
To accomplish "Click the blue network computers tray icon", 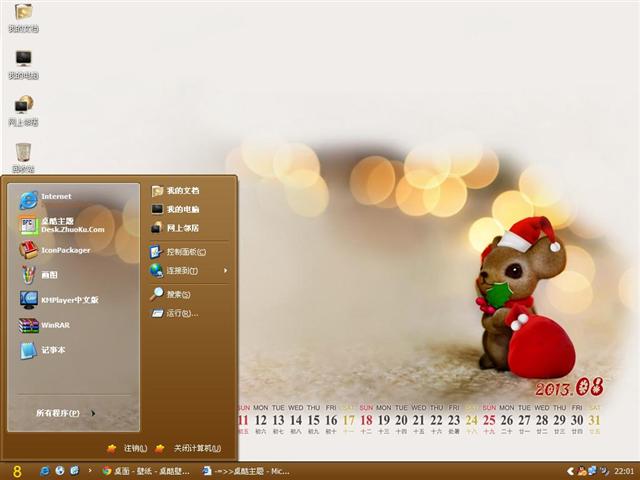I will pos(592,471).
